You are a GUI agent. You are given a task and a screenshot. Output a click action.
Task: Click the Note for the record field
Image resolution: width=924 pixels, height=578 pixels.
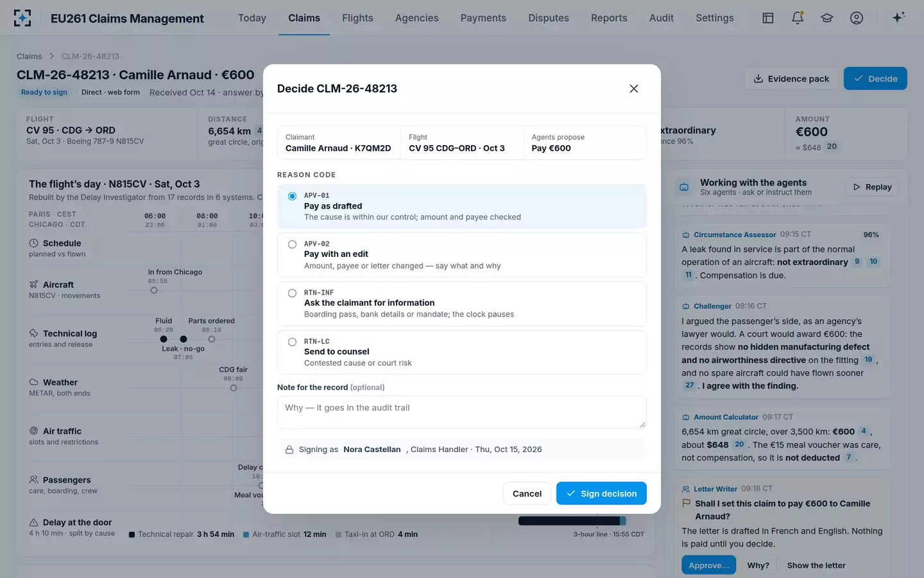[x=462, y=412]
